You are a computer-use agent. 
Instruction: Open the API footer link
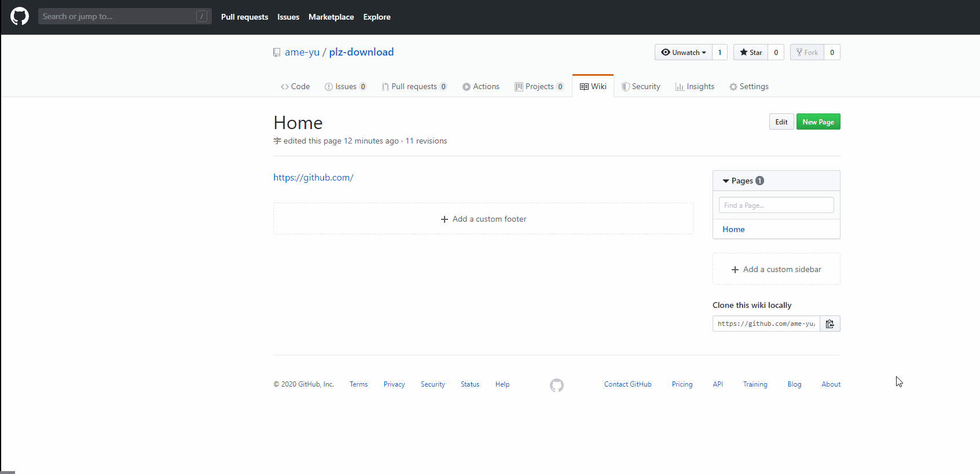[718, 384]
